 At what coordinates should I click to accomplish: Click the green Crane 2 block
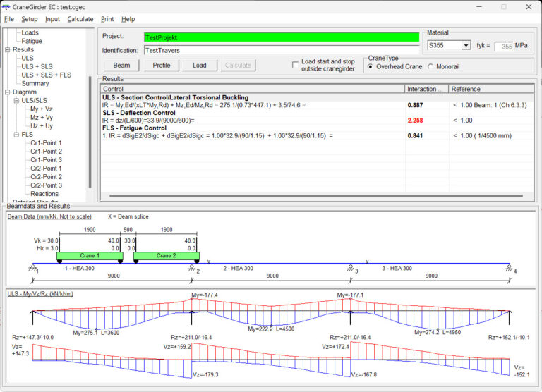click(x=167, y=256)
